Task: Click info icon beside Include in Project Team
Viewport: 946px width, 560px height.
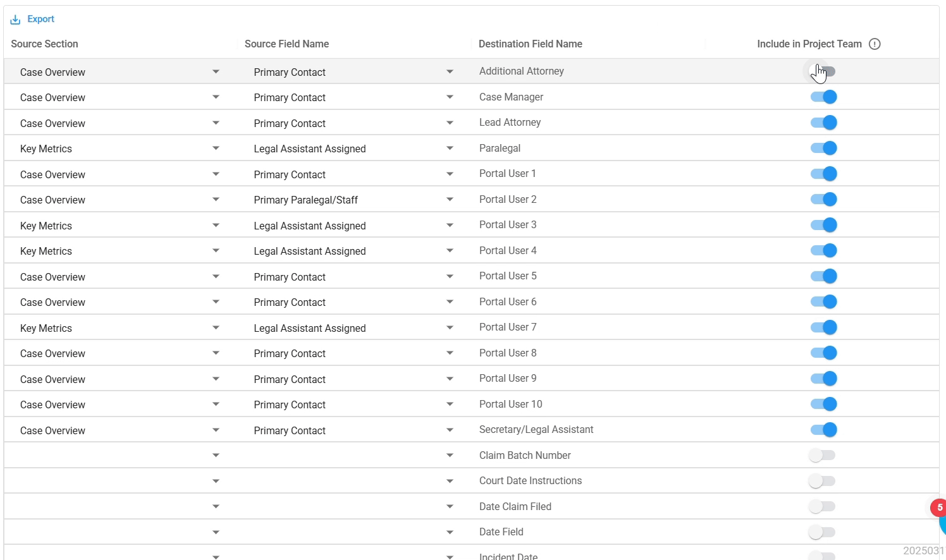Action: point(875,44)
